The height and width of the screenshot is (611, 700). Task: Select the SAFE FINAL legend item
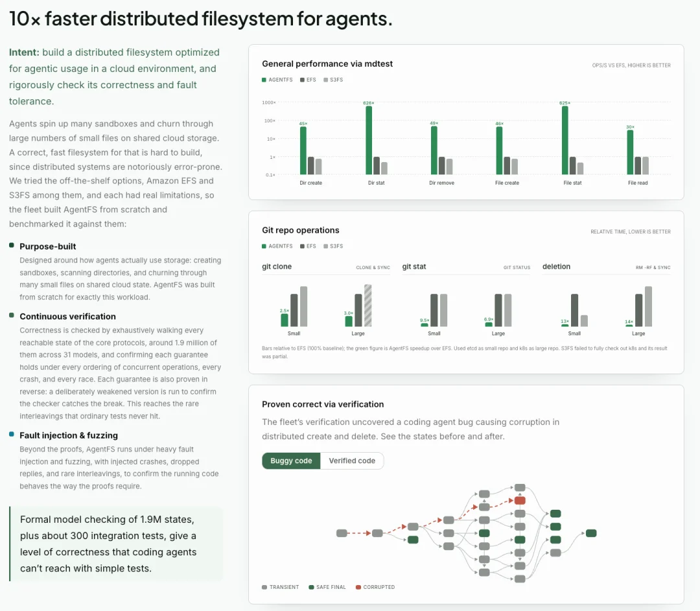(x=327, y=587)
